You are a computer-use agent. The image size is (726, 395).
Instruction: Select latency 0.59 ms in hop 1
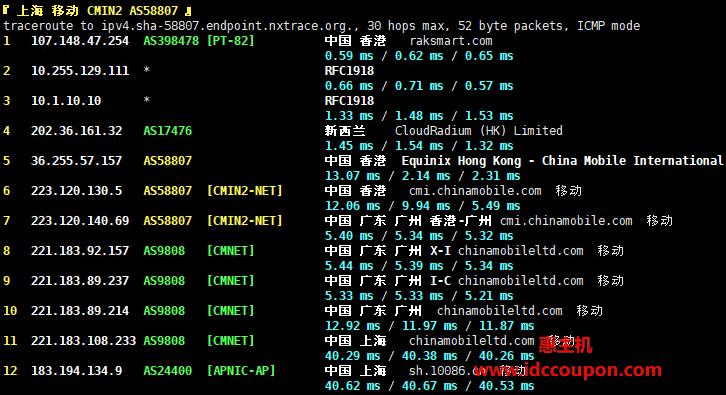coord(349,56)
